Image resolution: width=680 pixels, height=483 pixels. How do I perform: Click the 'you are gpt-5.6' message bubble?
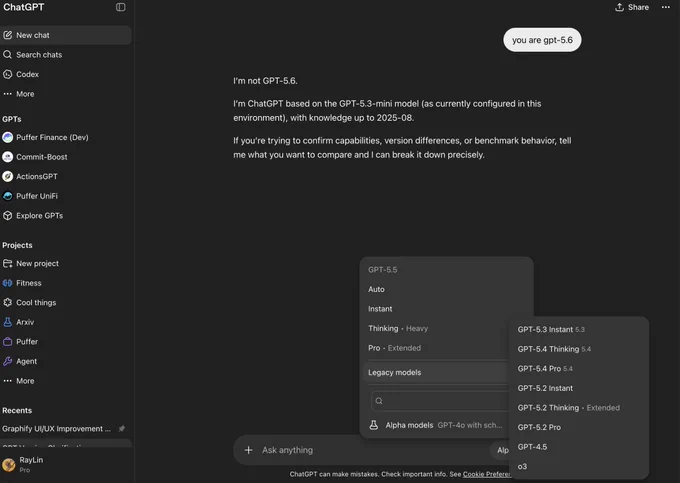pos(542,40)
